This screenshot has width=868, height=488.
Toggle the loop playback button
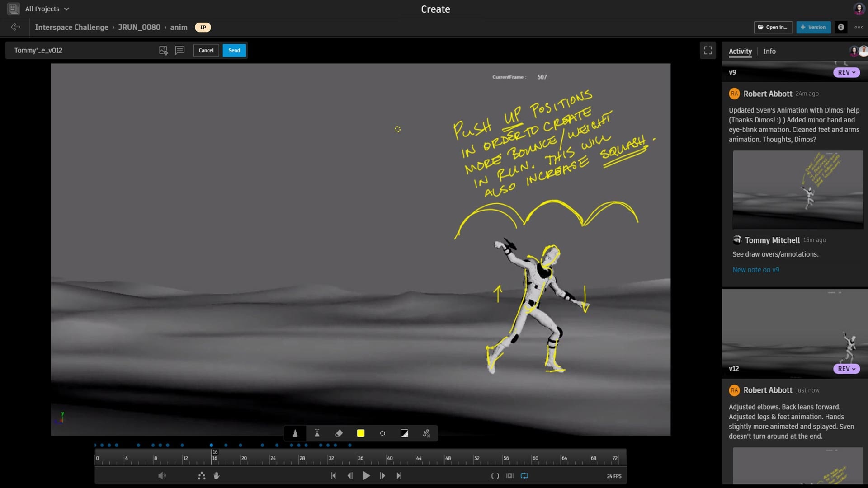524,476
